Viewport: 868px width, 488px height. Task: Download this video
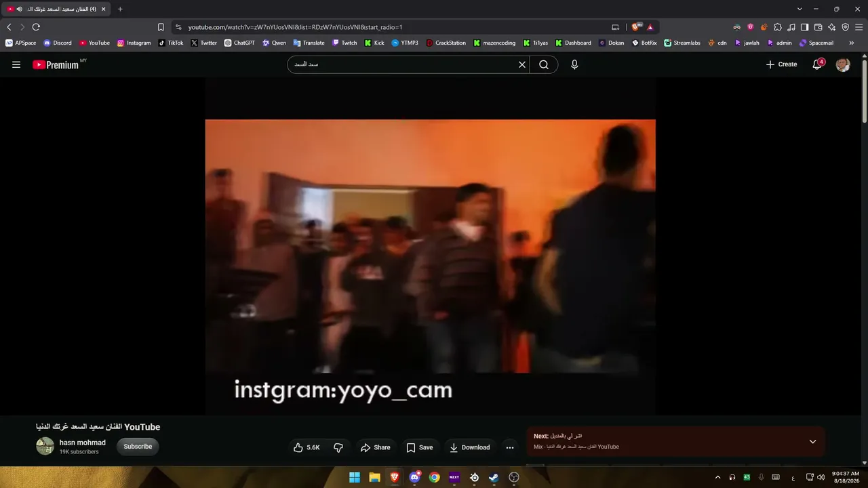pyautogui.click(x=469, y=447)
